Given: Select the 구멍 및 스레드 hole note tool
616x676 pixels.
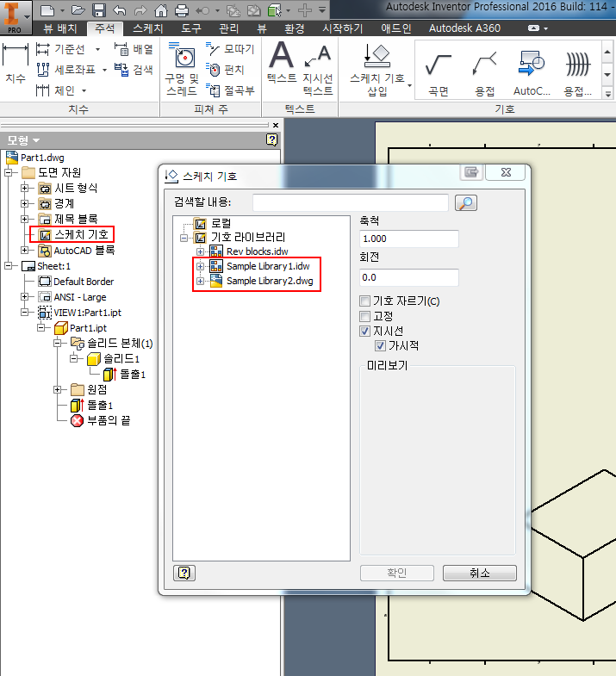Looking at the screenshot, I should [x=182, y=69].
